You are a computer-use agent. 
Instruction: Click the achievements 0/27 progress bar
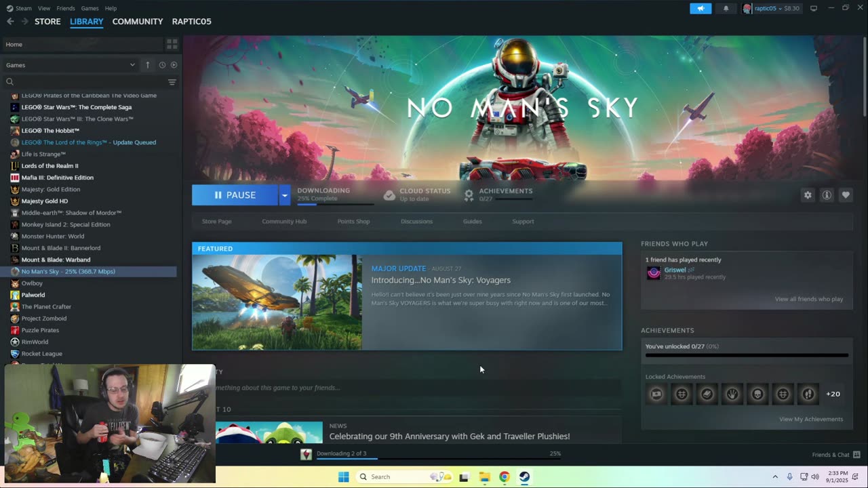[x=747, y=355]
